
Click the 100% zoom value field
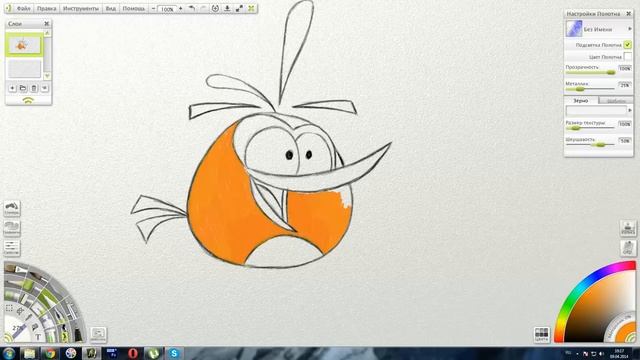pos(167,9)
